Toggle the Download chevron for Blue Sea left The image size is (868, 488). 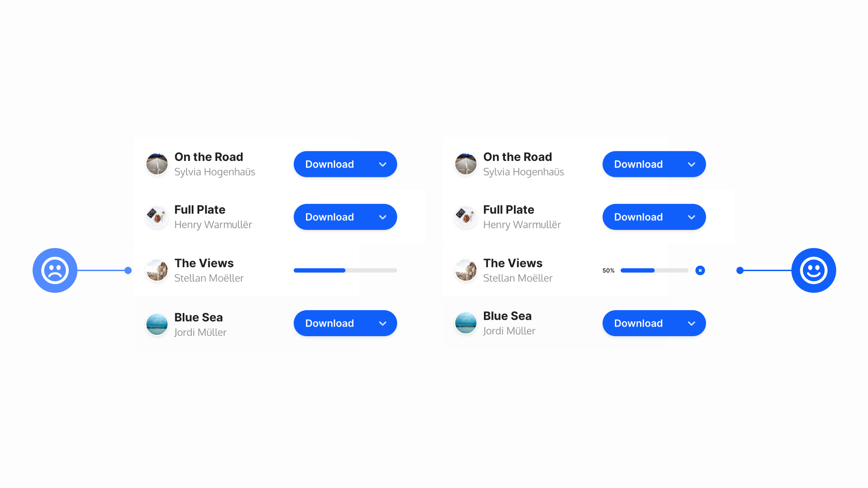pos(382,323)
